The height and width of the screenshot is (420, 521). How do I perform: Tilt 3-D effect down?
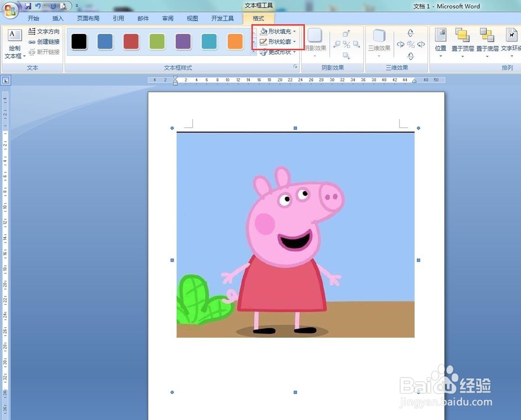(x=411, y=56)
